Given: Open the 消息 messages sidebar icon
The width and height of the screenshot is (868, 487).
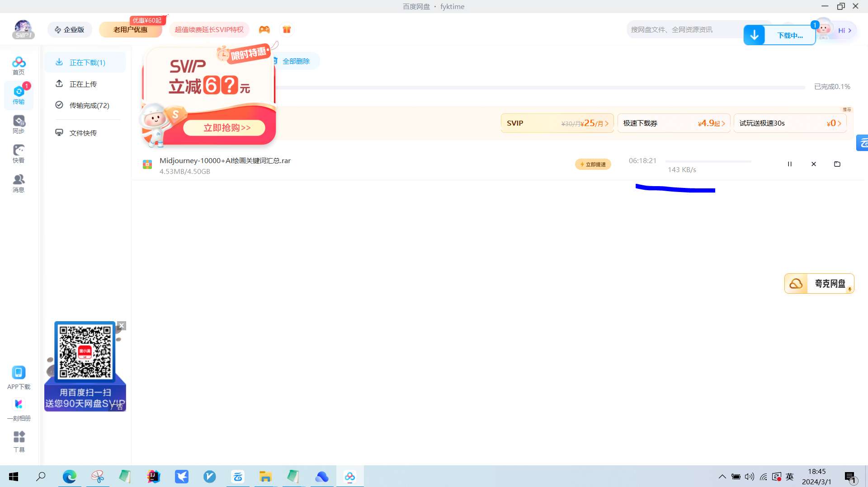Looking at the screenshot, I should point(19,183).
